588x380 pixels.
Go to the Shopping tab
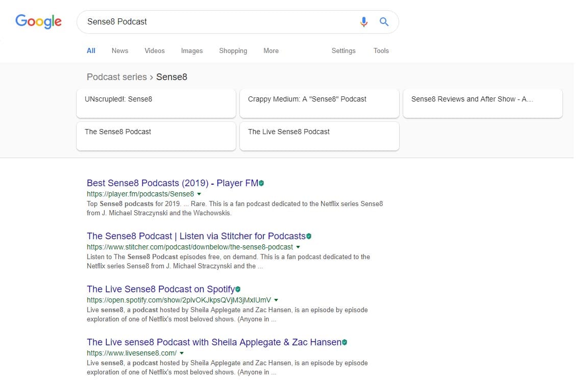click(x=233, y=50)
